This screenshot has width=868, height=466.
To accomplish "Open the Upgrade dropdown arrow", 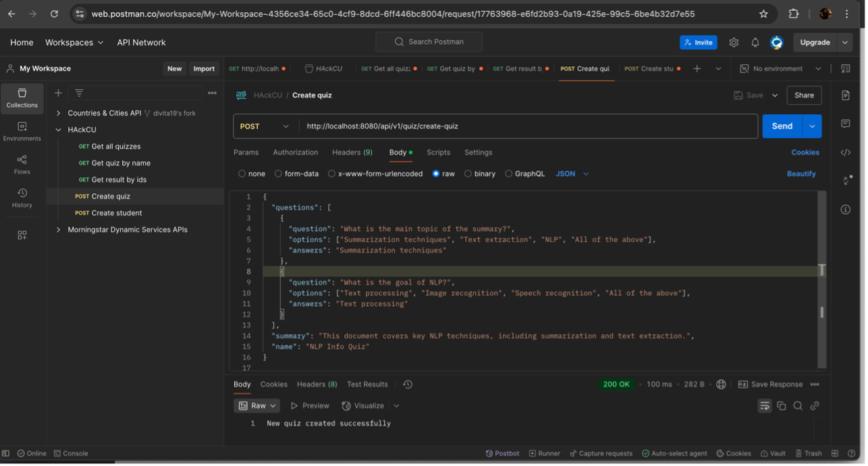I will pos(845,42).
